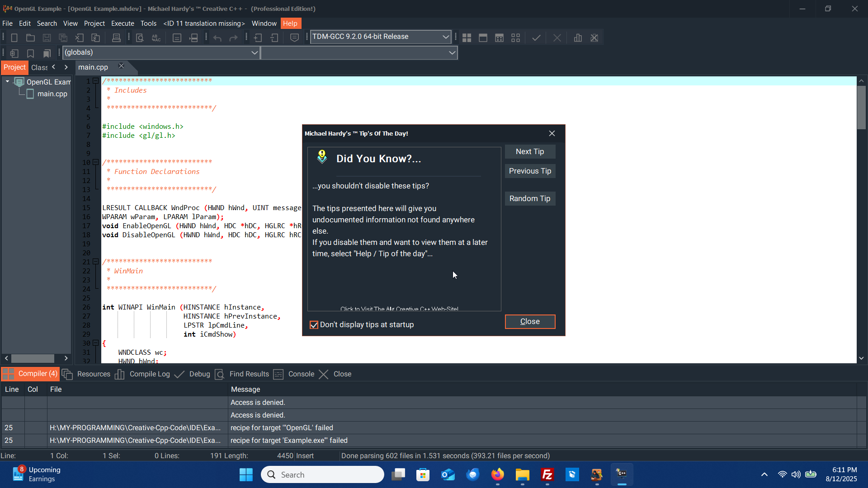Open the TDM-GCC compiler set dropdown

(445, 37)
